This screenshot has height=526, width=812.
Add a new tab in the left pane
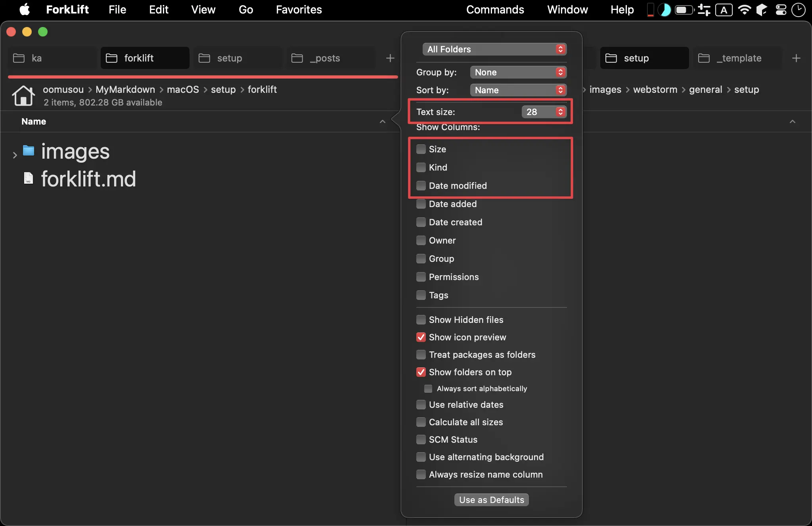click(390, 58)
